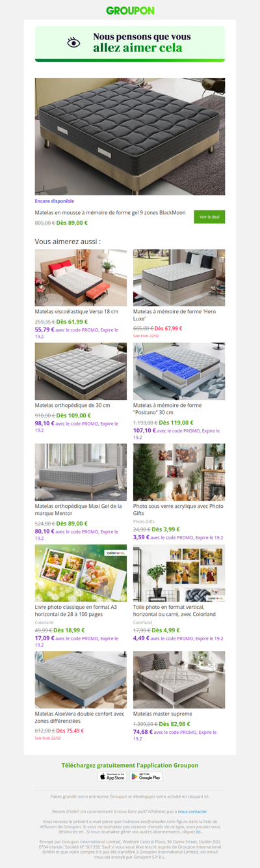
Task: Click 'Téléchargez gratuitement l'application Groupon' heading
Action: point(130,765)
